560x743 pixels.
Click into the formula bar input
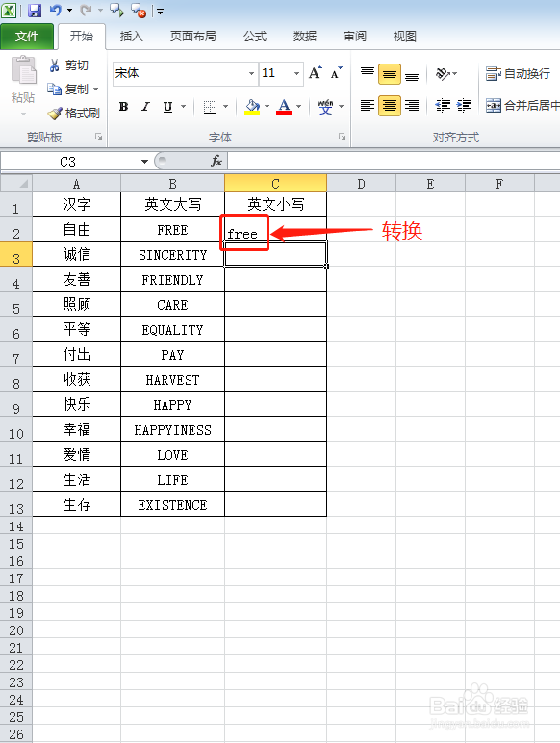point(394,162)
